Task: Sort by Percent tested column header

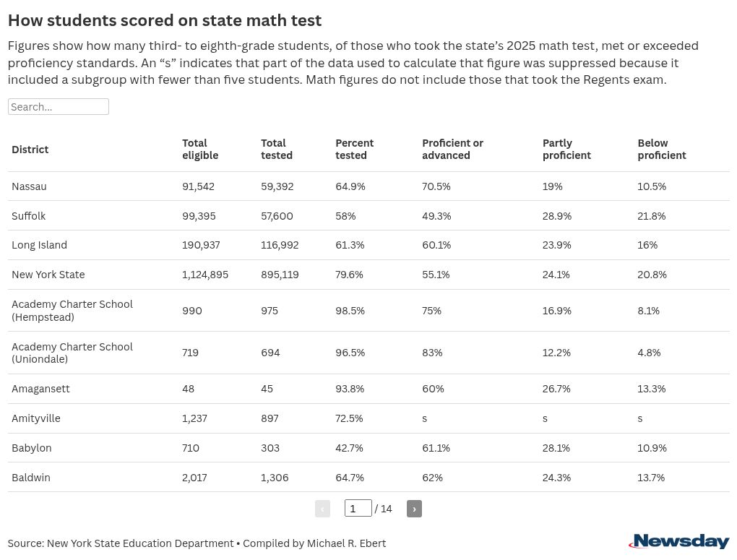Action: tap(355, 149)
